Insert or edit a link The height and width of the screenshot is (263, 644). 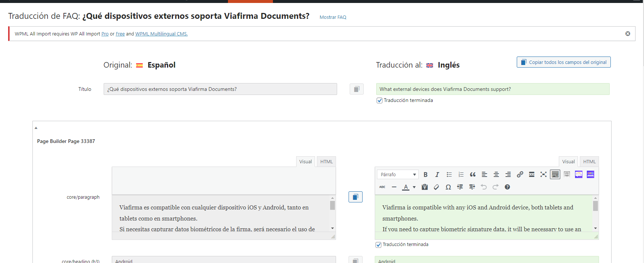pyautogui.click(x=520, y=175)
